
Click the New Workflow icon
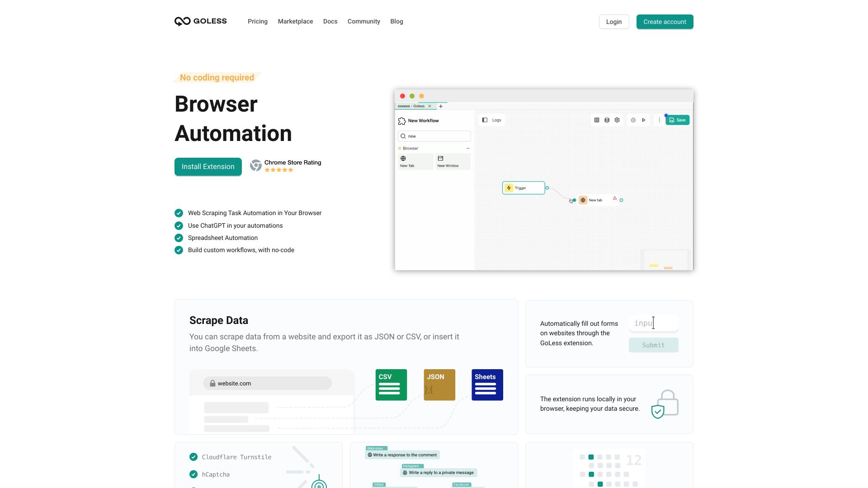403,120
